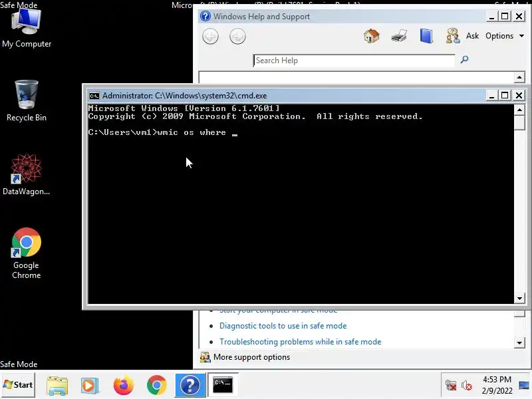Click the Ask label in Help toolbar

pyautogui.click(x=472, y=36)
